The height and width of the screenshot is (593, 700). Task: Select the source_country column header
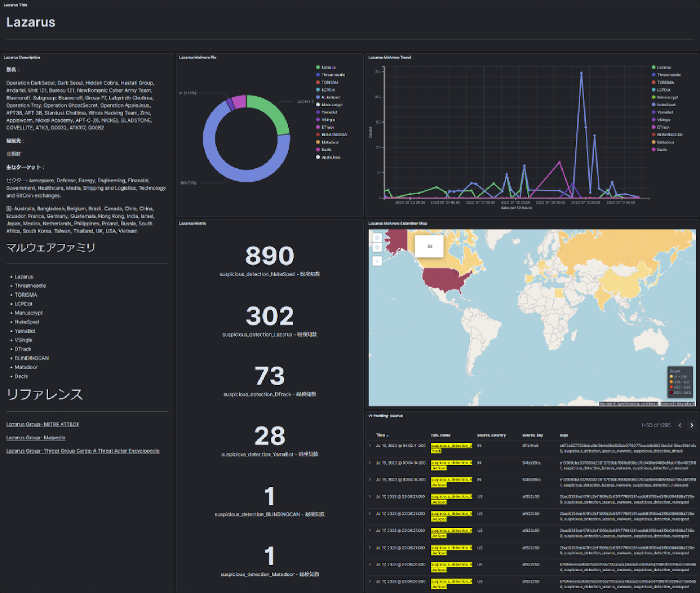coord(491,435)
